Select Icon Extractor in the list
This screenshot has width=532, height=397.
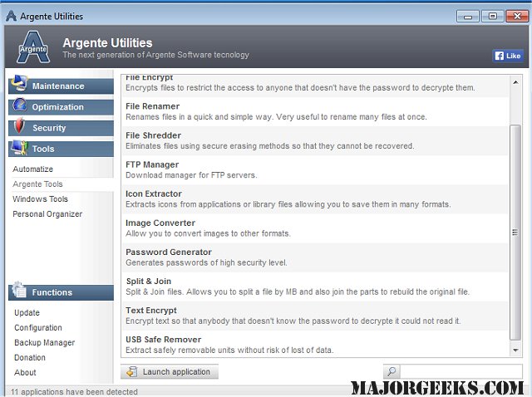(x=315, y=199)
